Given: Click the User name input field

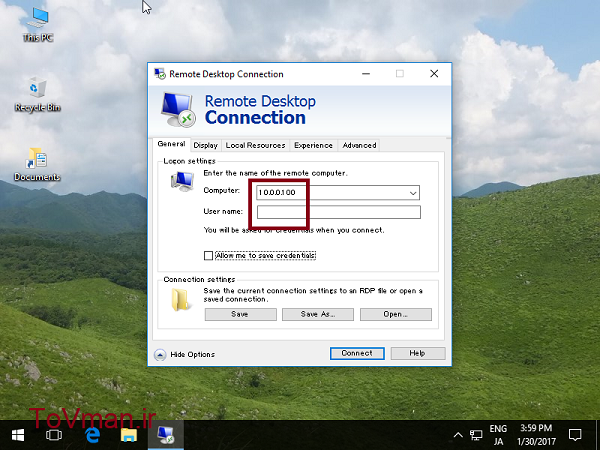Looking at the screenshot, I should tap(339, 212).
